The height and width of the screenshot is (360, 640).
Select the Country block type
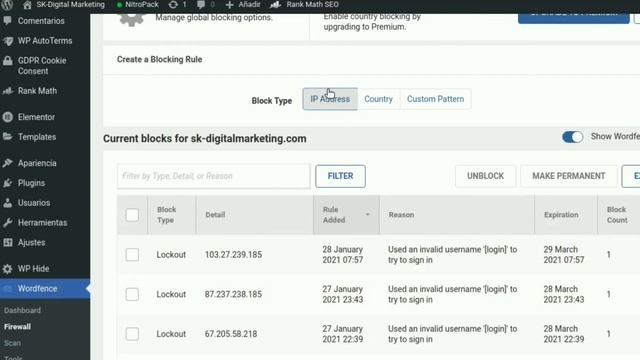(x=378, y=99)
